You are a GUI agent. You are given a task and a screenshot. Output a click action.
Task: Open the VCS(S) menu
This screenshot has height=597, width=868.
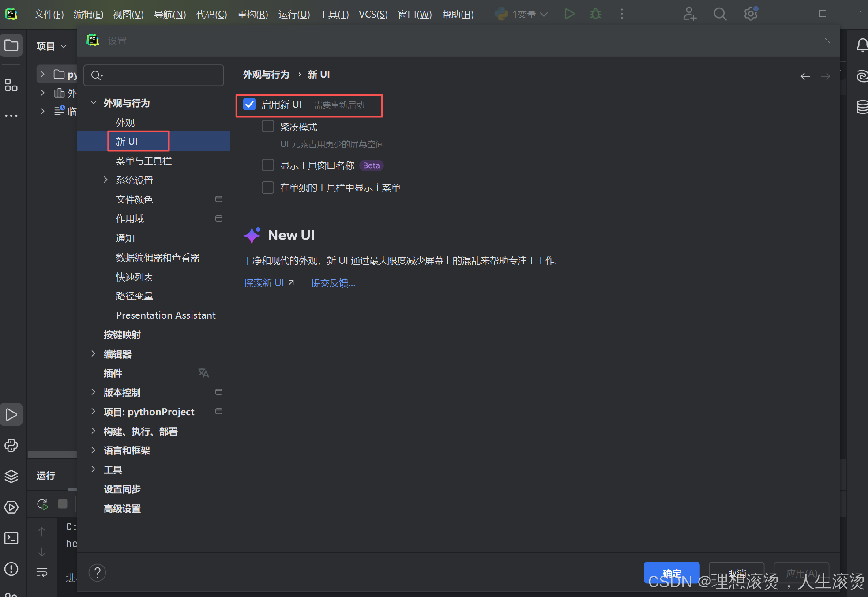click(x=373, y=14)
